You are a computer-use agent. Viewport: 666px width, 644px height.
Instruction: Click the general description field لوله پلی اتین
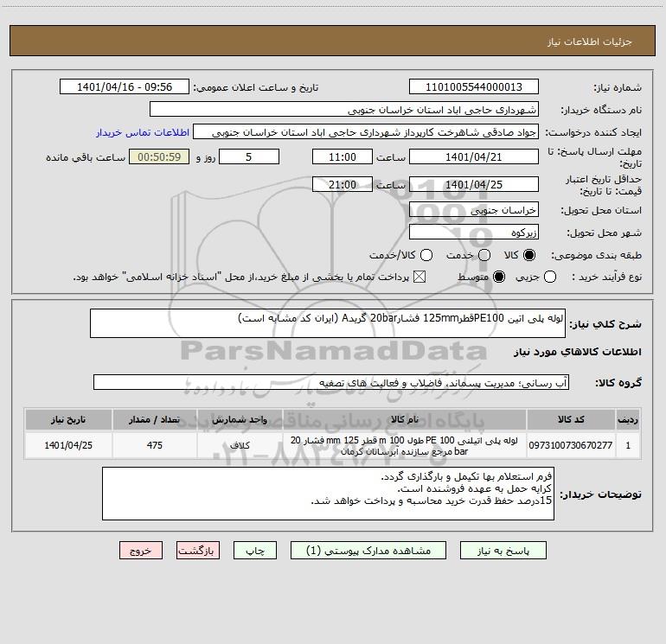[x=328, y=323]
